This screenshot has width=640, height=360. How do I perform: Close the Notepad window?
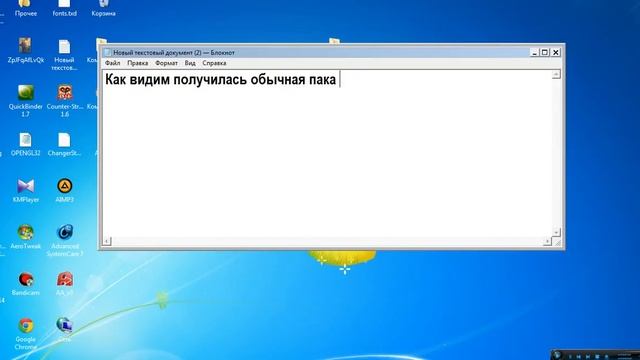(556, 52)
